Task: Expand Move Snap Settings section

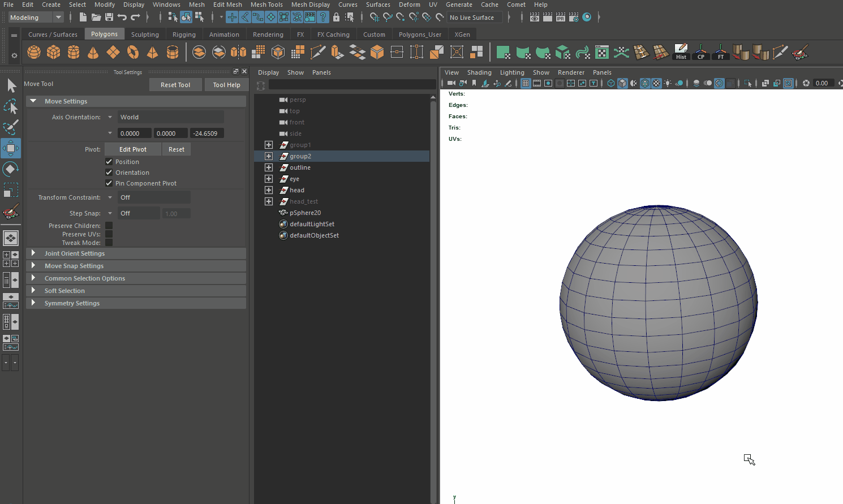Action: (x=33, y=266)
